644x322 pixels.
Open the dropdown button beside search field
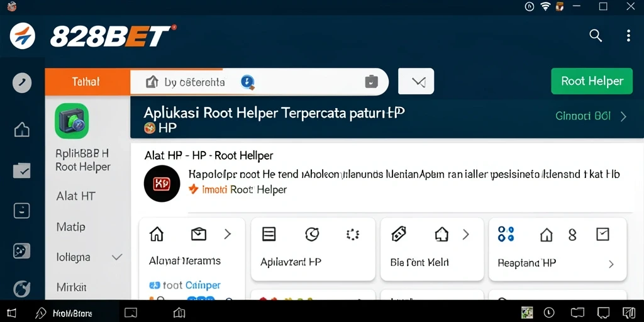(416, 81)
